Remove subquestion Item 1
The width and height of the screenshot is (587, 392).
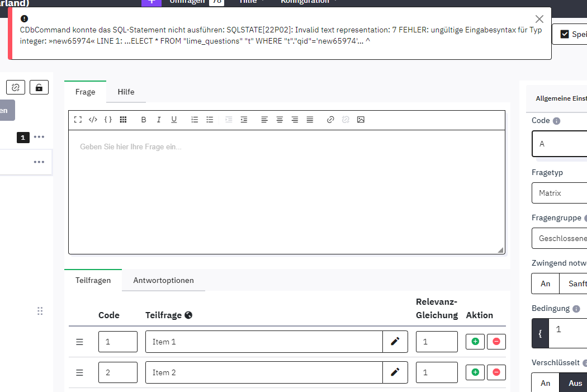pos(496,342)
